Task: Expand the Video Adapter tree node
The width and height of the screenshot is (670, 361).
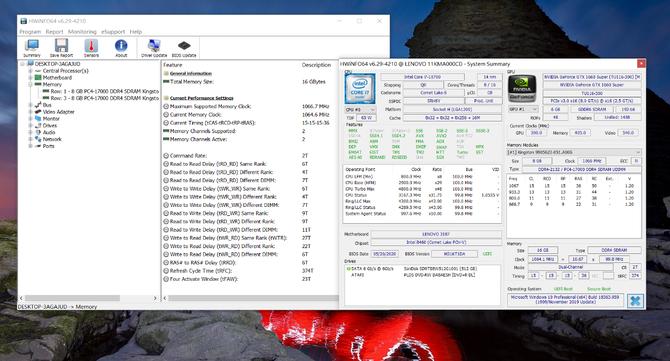Action: click(x=30, y=112)
